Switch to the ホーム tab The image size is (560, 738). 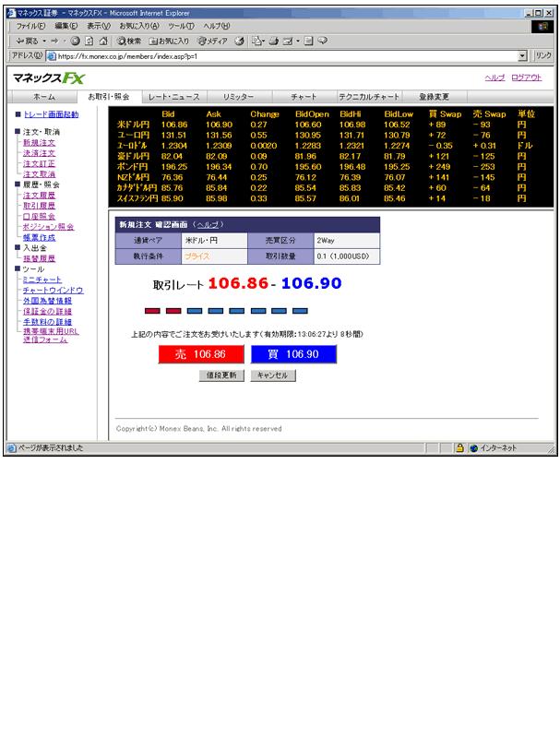pyautogui.click(x=44, y=97)
